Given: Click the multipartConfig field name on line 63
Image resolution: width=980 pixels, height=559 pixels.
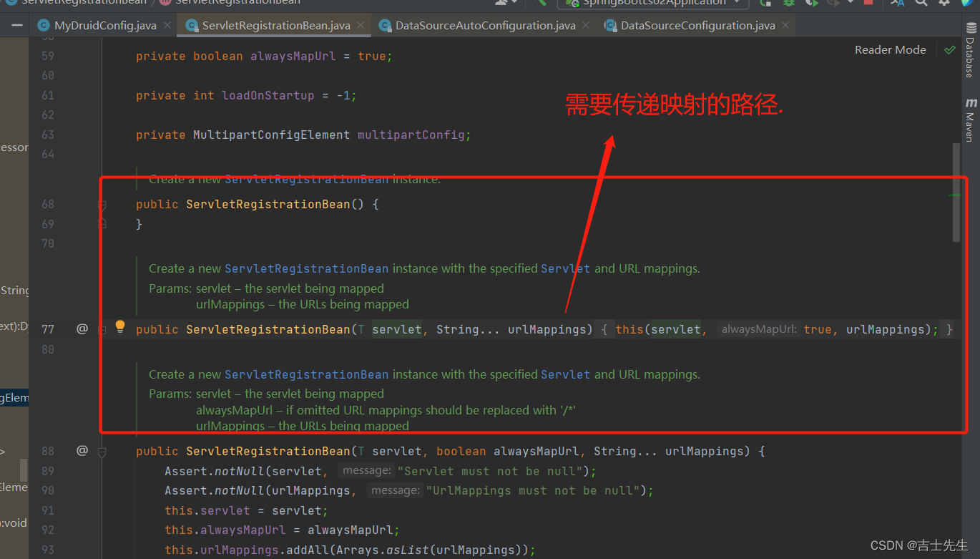Looking at the screenshot, I should point(411,135).
